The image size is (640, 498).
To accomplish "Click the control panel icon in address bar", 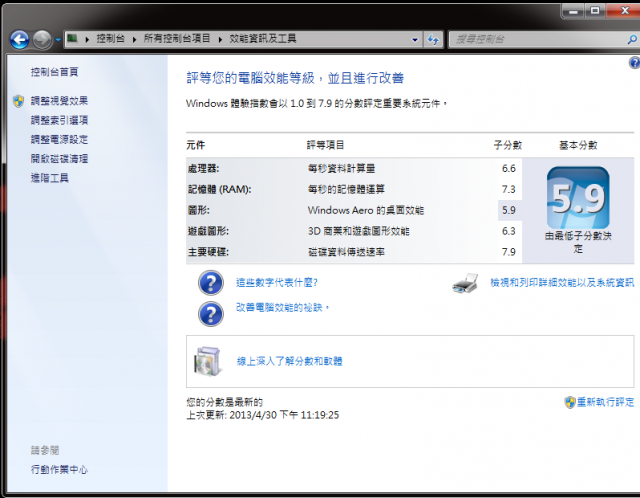I will coord(72,38).
